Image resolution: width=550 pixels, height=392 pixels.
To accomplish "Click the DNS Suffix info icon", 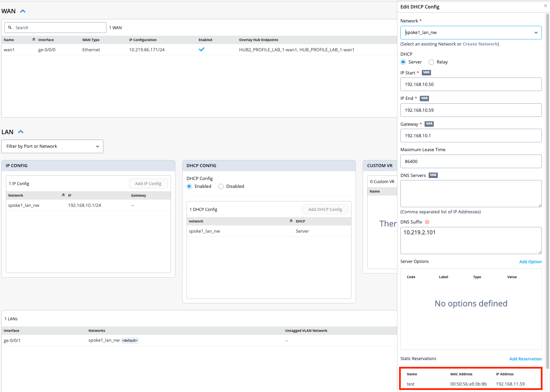I will click(x=427, y=222).
